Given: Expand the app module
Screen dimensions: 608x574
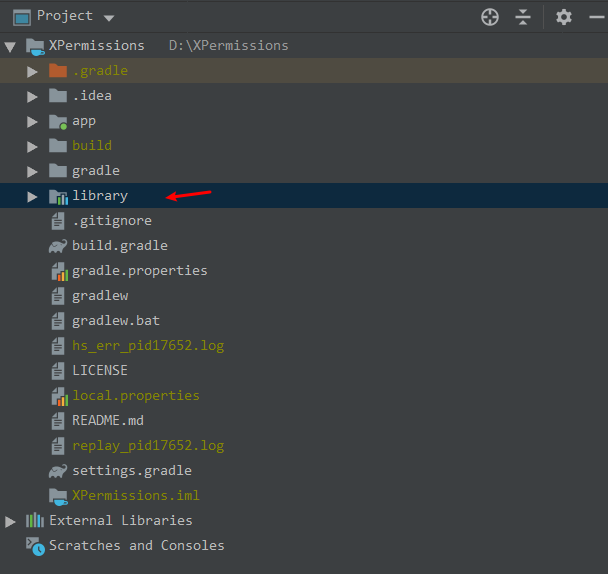Looking at the screenshot, I should pos(32,122).
